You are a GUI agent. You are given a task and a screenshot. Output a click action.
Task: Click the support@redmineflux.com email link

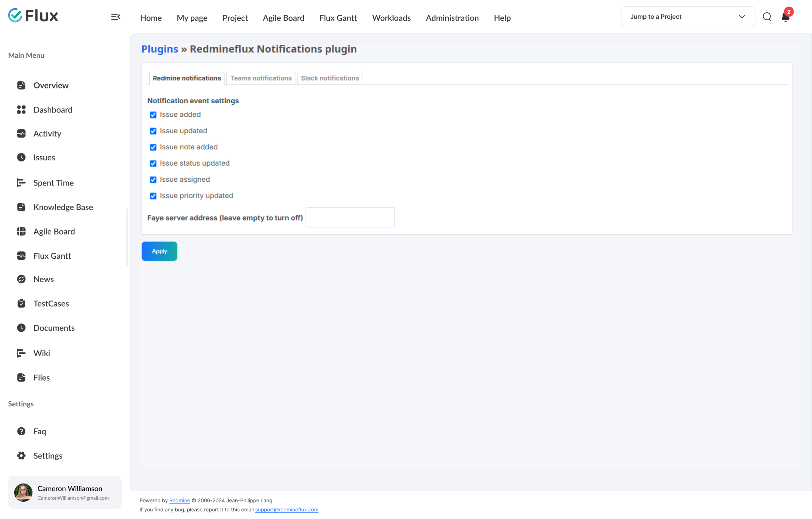(x=287, y=509)
